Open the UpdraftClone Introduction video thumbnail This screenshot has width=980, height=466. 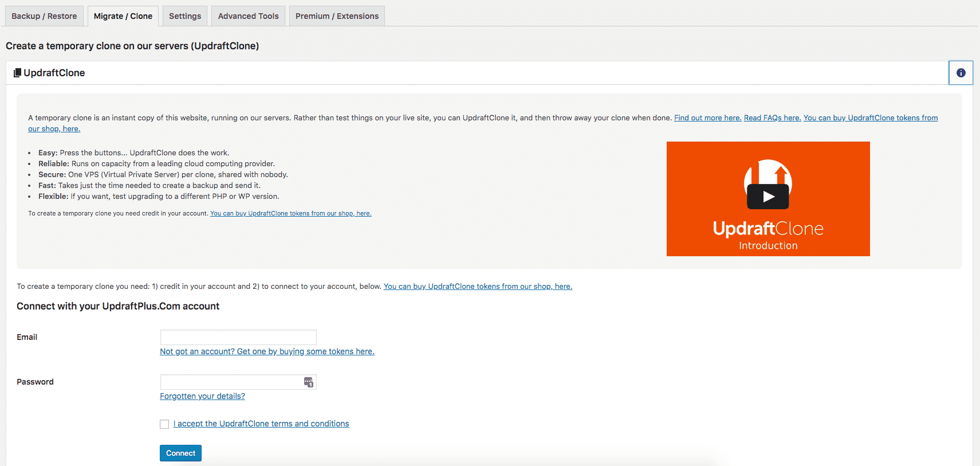(x=768, y=199)
